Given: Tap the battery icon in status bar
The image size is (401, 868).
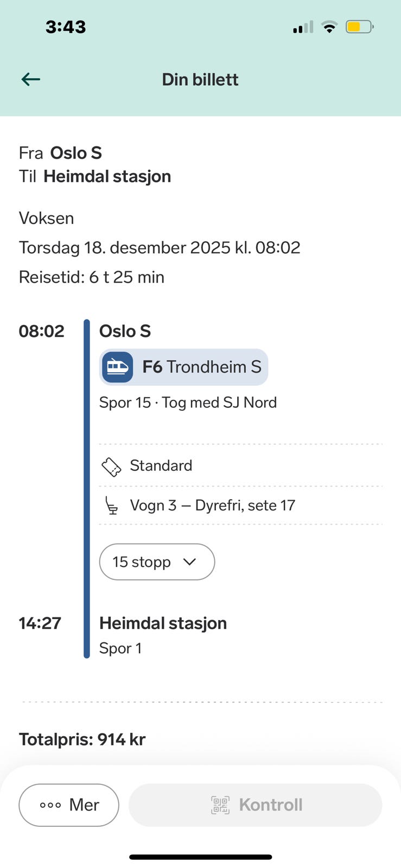Looking at the screenshot, I should pyautogui.click(x=359, y=27).
